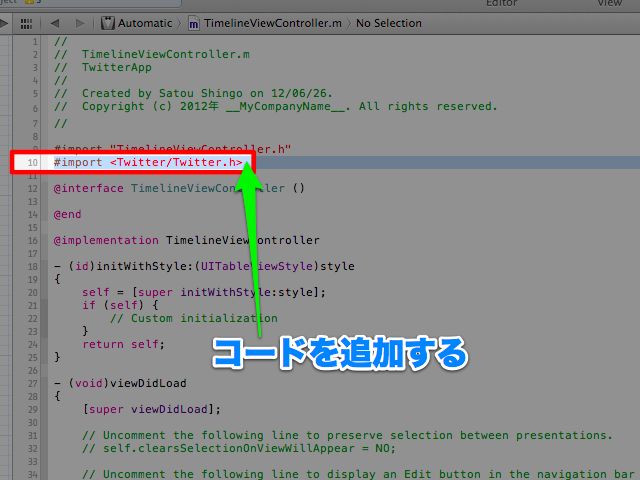Click '// TimelineViewController.m' header comment
The height and width of the screenshot is (480, 640).
152,54
